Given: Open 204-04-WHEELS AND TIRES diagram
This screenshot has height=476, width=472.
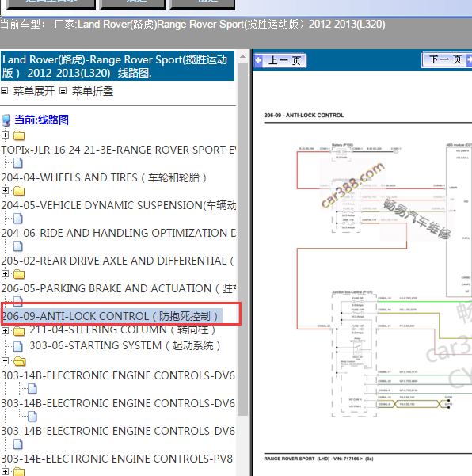Looking at the screenshot, I should (104, 177).
